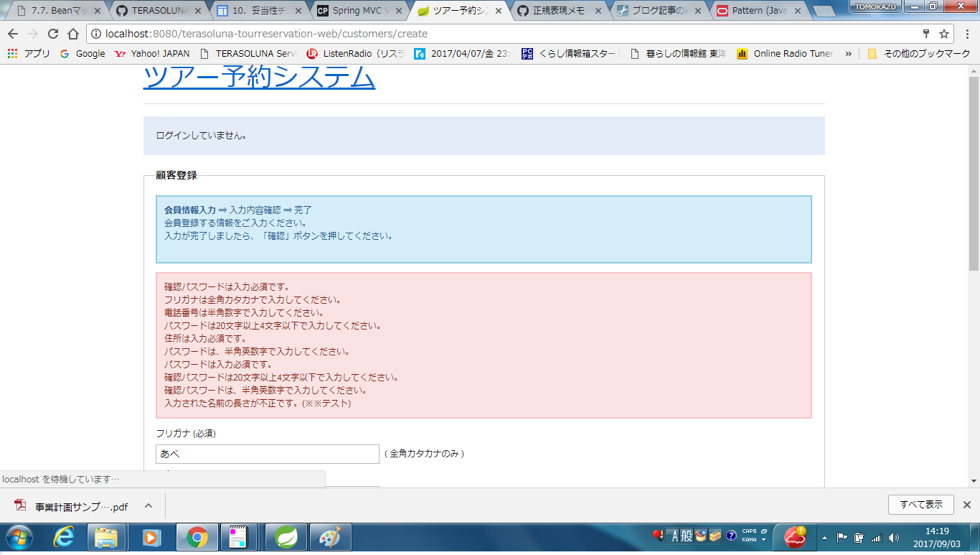Screen dimensions: 980x555
Task: Open the red alert tray application icon
Action: coord(794,536)
